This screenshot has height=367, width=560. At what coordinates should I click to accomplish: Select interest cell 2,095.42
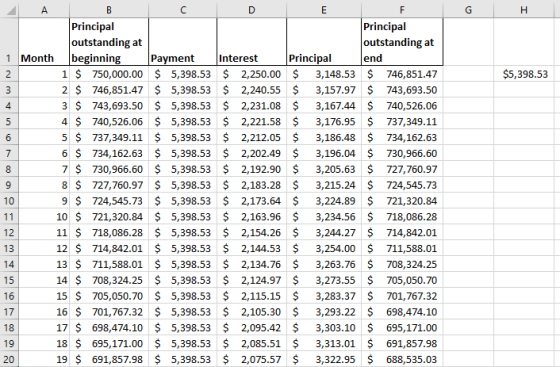251,327
